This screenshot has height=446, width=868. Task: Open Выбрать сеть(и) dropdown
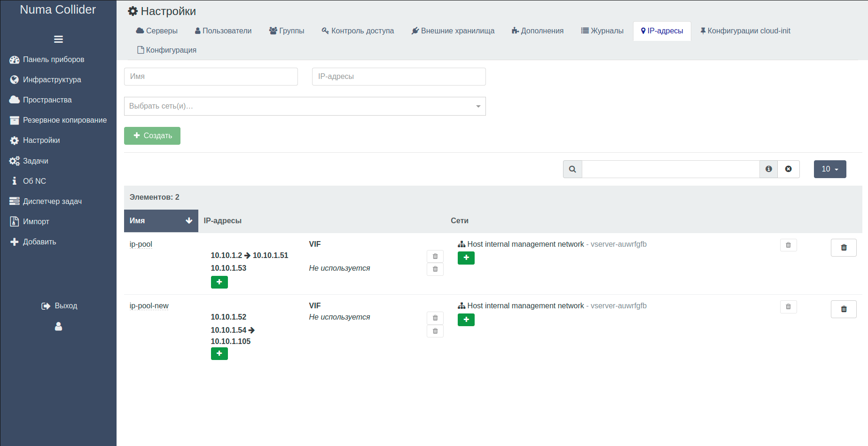pos(305,106)
